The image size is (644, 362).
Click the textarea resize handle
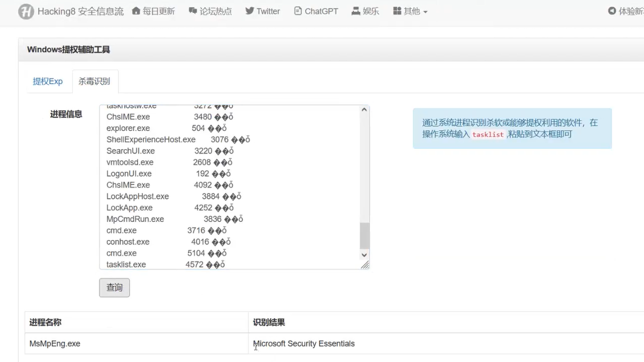pyautogui.click(x=365, y=265)
